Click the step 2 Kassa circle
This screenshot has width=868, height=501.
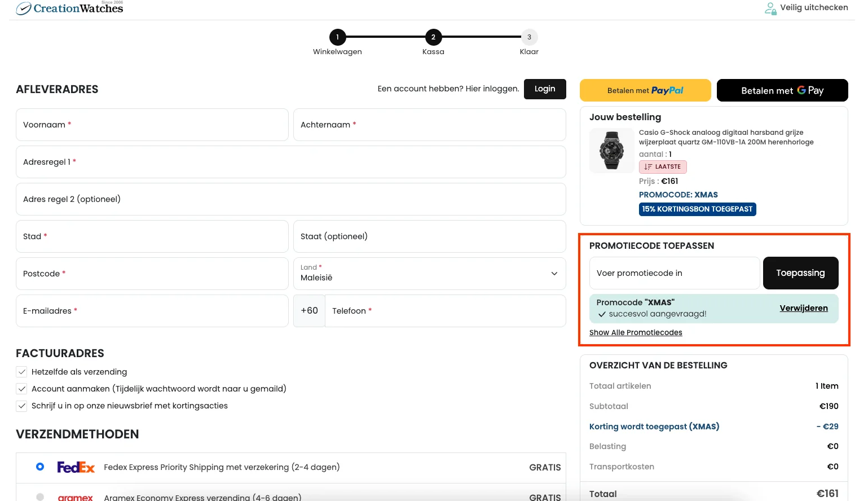coord(433,37)
